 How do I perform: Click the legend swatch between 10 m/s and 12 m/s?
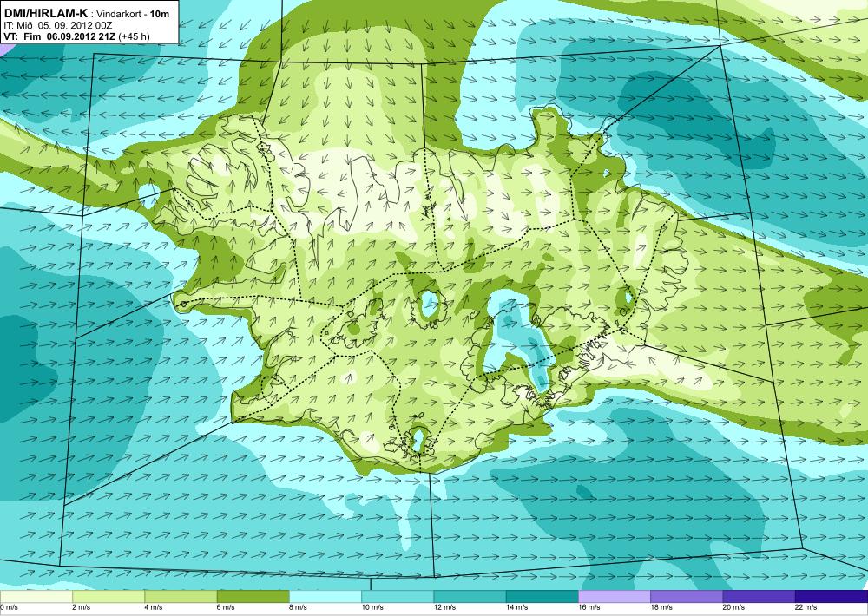[x=398, y=597]
